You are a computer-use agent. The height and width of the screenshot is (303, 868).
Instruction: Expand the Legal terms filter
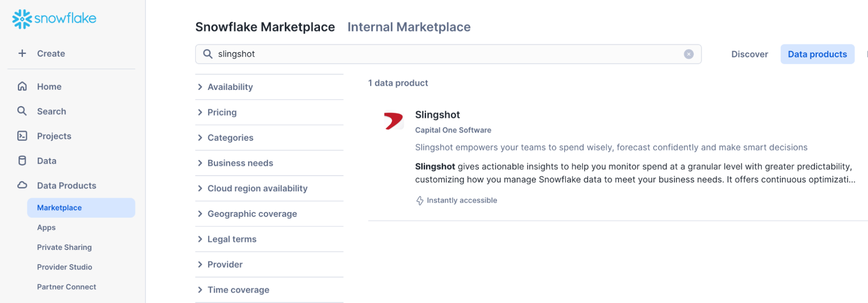pos(269,239)
